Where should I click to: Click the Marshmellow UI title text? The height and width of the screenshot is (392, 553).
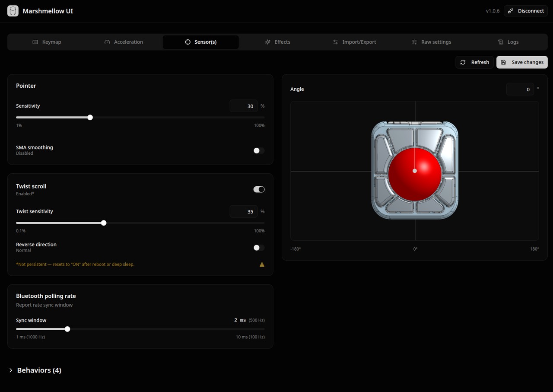pos(48,11)
